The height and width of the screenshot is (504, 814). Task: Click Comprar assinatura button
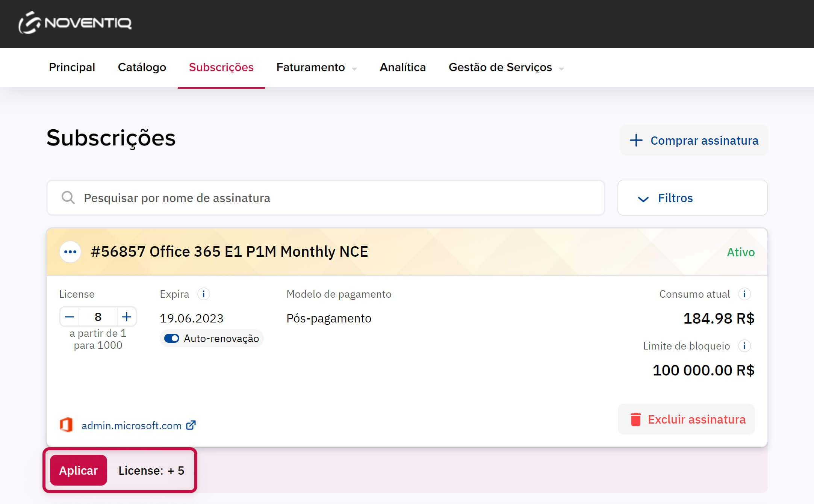coord(694,141)
